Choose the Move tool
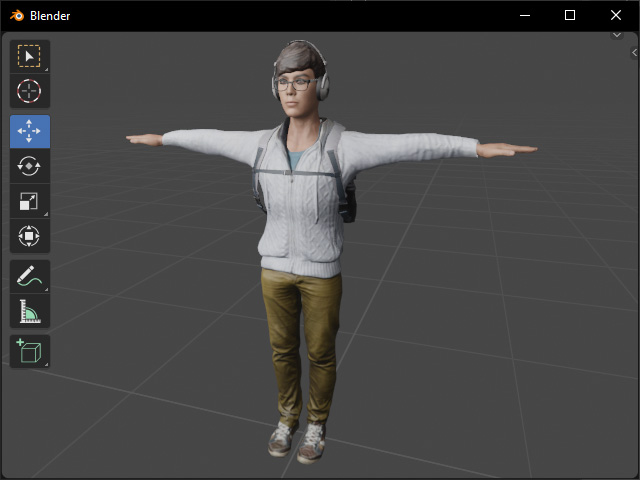The height and width of the screenshot is (480, 640). 30,131
